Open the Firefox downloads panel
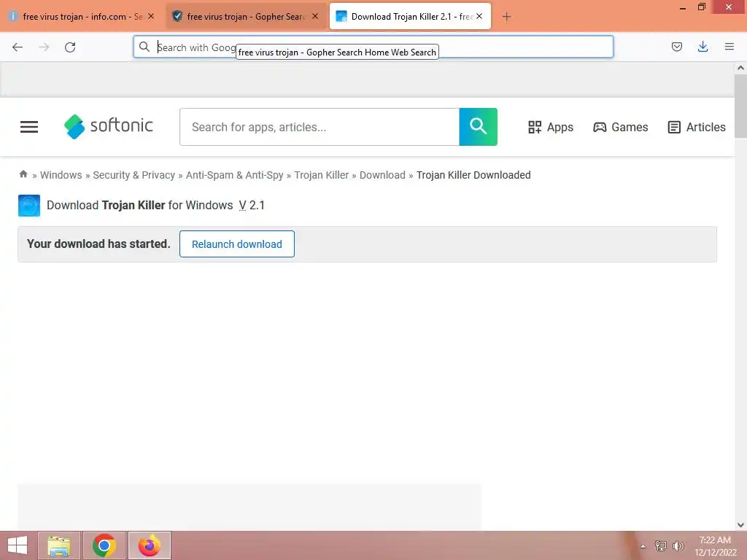 point(703,47)
